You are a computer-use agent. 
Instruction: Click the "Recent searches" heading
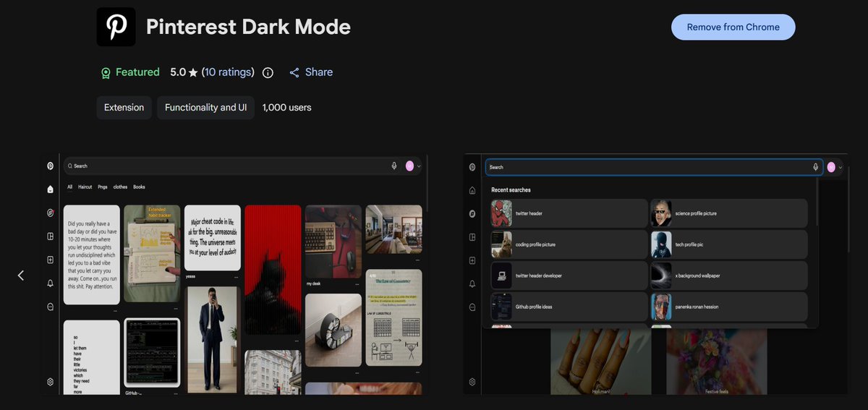pyautogui.click(x=511, y=190)
